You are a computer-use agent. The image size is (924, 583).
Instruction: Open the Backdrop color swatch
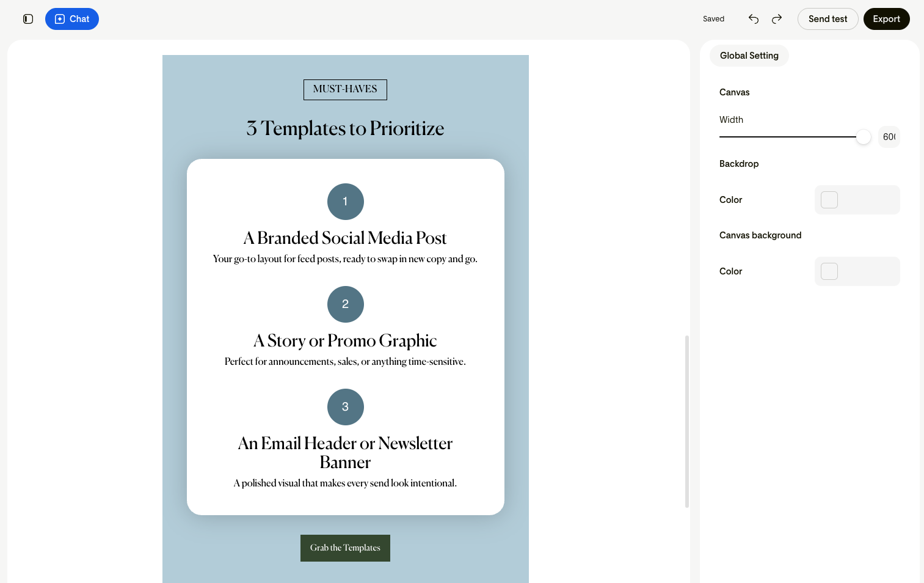point(829,200)
